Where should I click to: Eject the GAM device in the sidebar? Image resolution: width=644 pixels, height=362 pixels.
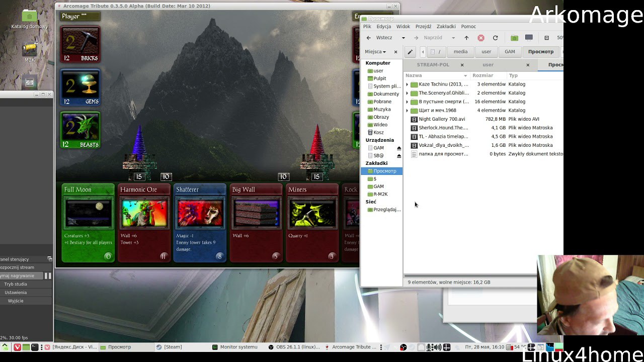click(x=399, y=148)
